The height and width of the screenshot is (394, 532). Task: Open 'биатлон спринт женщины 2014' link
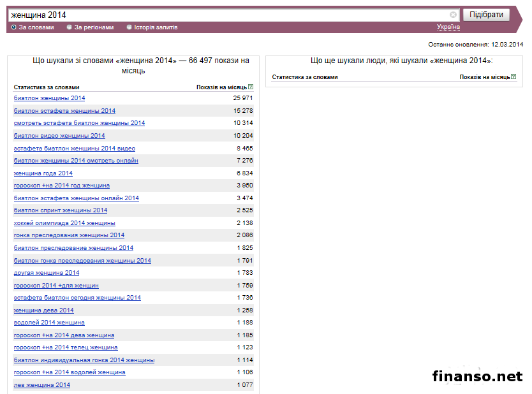tap(61, 210)
